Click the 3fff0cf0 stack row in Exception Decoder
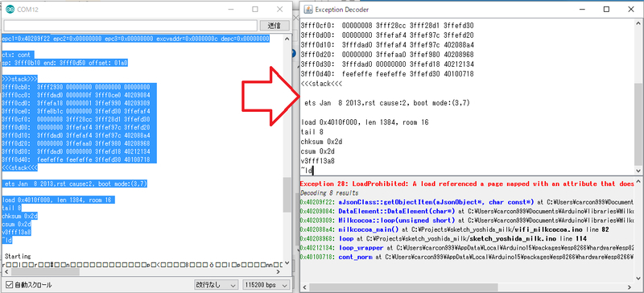 387,26
